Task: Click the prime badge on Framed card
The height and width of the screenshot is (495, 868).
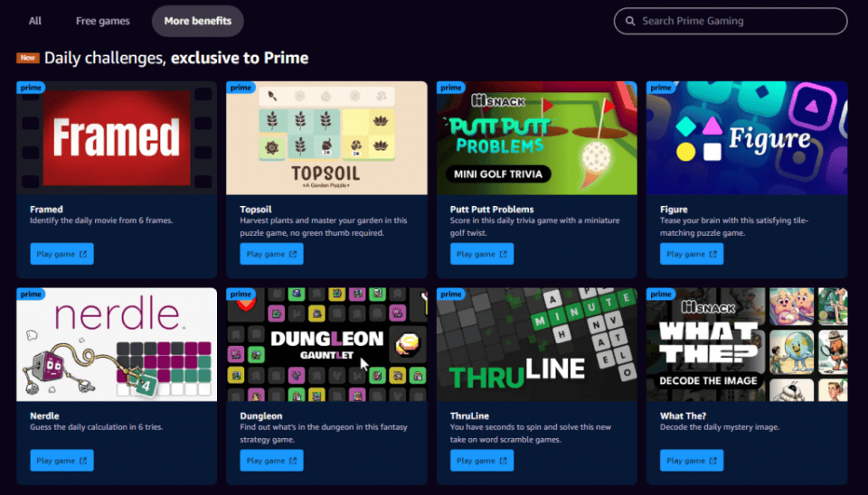Action: [31, 88]
